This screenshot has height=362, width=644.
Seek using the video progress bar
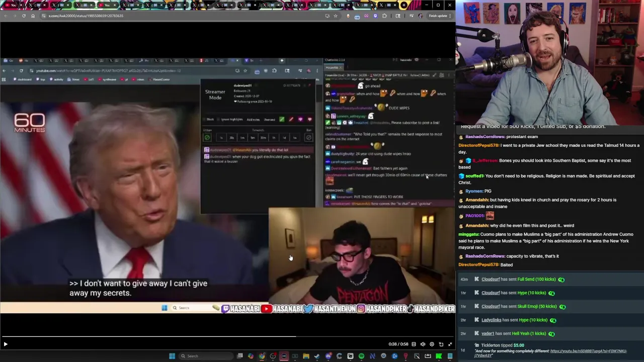point(227,336)
